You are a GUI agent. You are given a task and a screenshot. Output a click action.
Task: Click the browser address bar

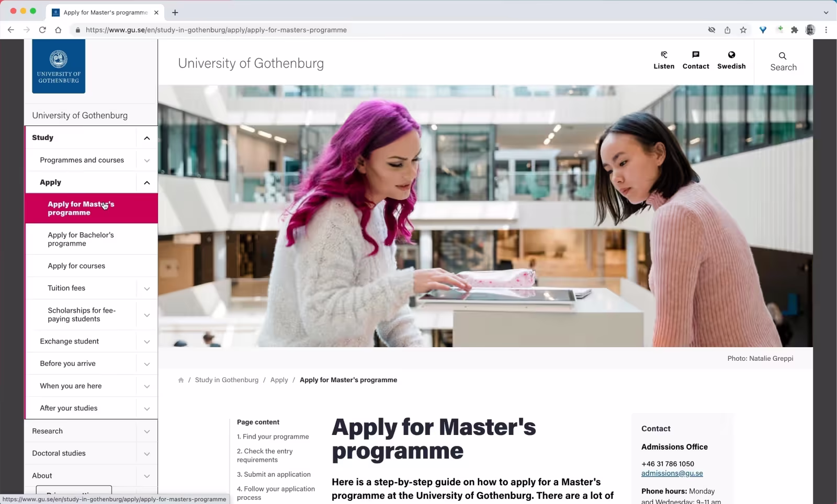[366, 30]
